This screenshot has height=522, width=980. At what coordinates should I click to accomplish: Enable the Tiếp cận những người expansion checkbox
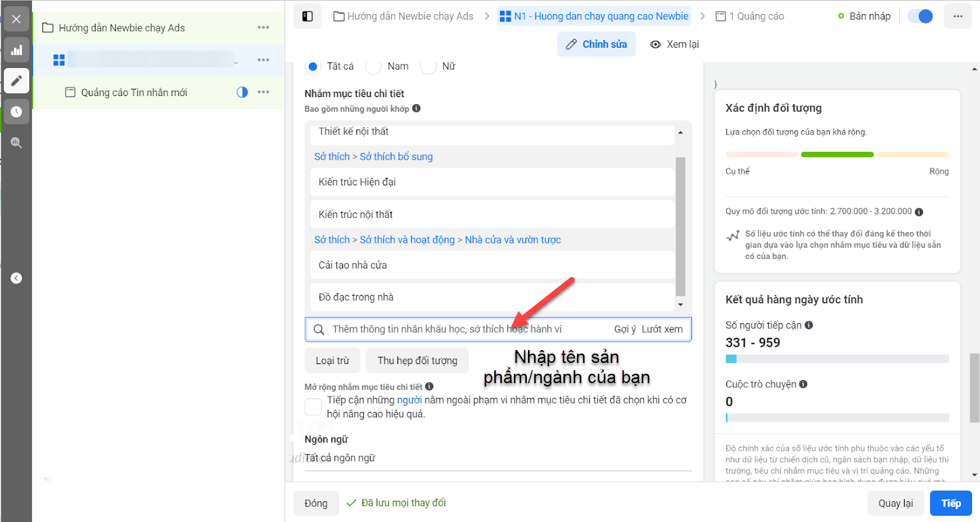tap(313, 407)
